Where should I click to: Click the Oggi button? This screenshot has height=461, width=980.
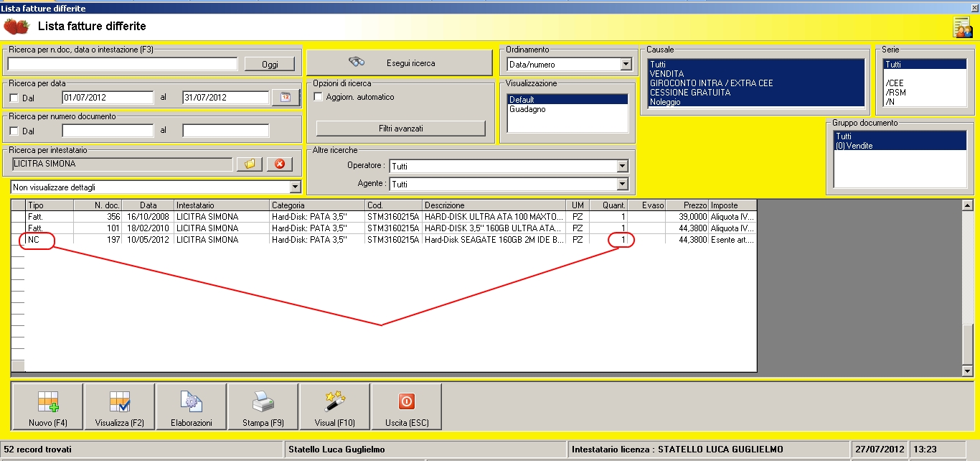pos(270,64)
